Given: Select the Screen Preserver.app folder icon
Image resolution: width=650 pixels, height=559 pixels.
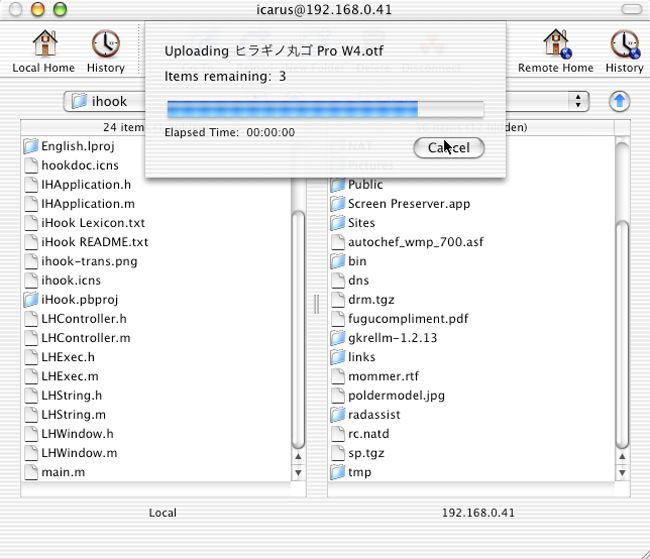Looking at the screenshot, I should click(338, 204).
